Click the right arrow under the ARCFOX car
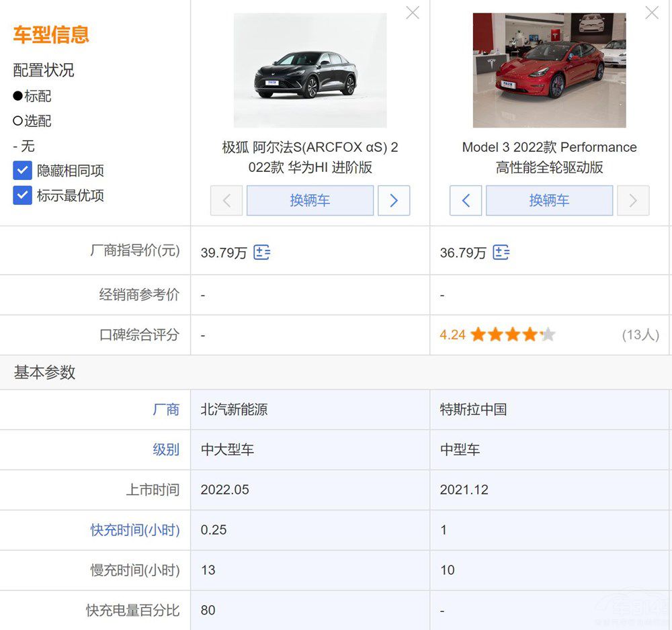672x630 pixels. pyautogui.click(x=394, y=201)
